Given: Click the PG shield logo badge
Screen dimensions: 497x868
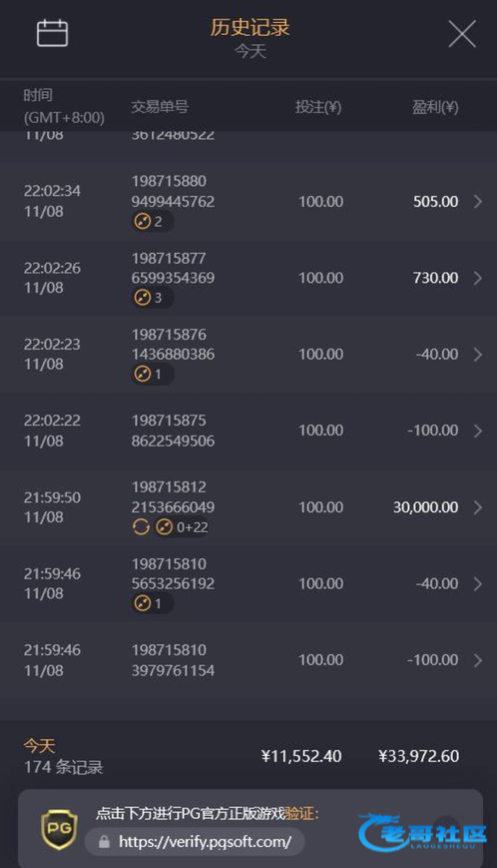Looking at the screenshot, I should coord(59,829).
